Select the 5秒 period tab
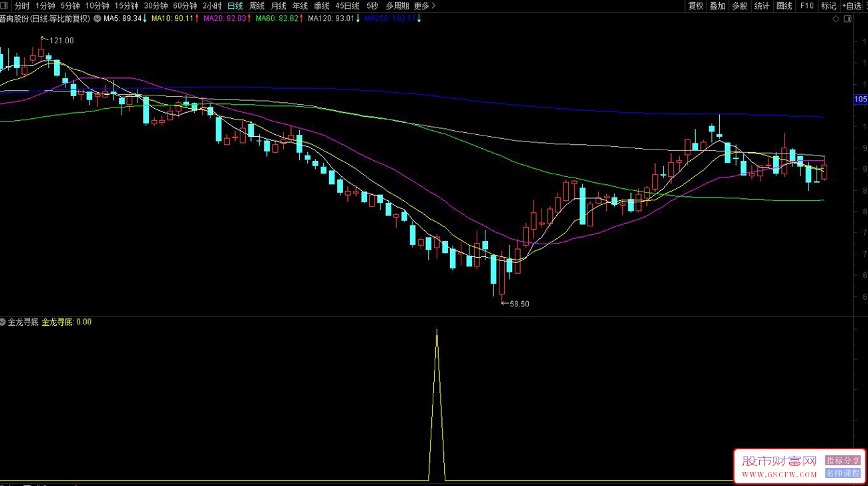This screenshot has height=486, width=868. coord(372,5)
